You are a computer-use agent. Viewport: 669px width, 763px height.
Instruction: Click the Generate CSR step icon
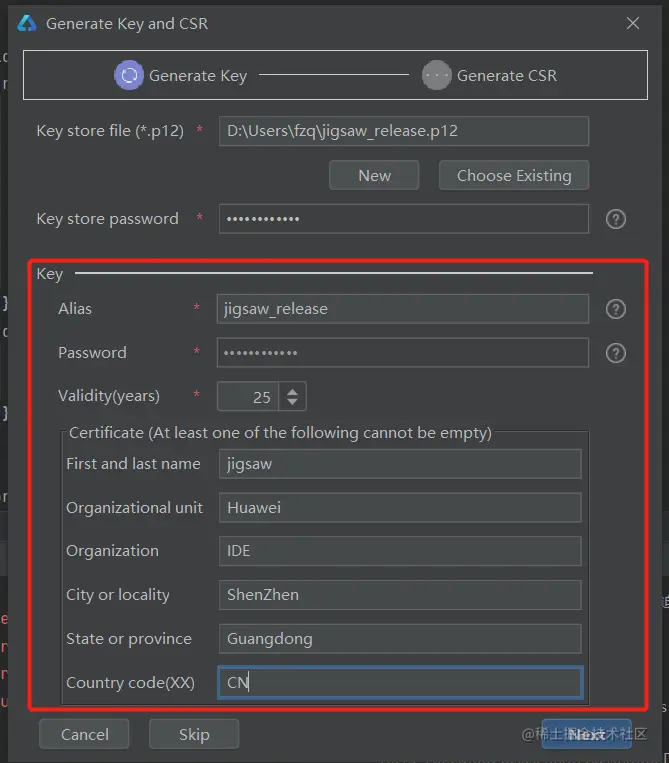tap(436, 75)
